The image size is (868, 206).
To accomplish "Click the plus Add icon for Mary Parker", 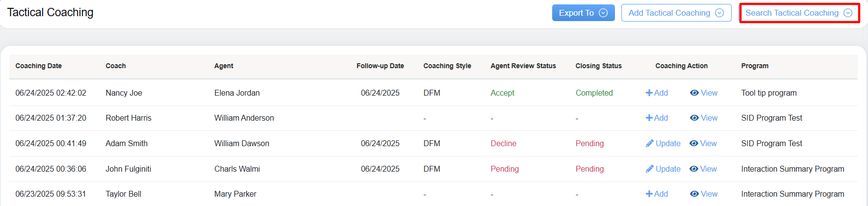I will coord(649,194).
